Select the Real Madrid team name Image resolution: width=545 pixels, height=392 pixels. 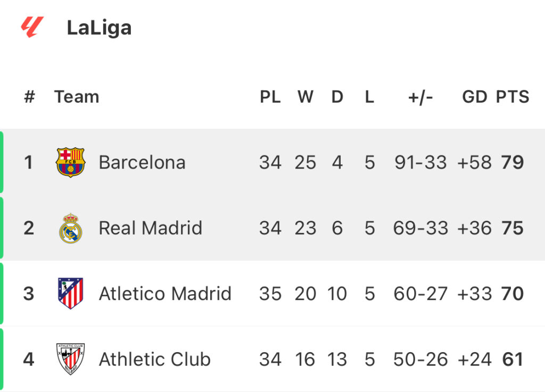pyautogui.click(x=151, y=228)
